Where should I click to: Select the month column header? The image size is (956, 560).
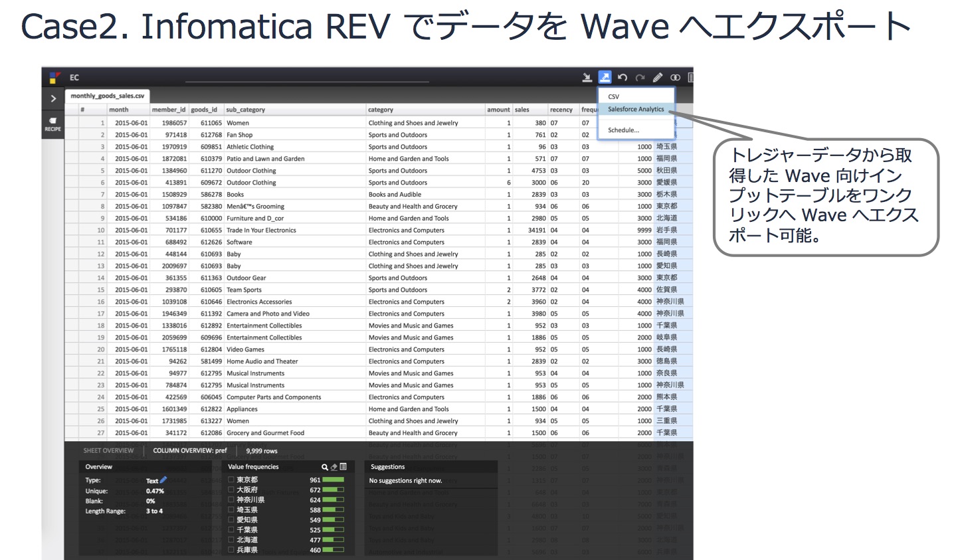129,110
